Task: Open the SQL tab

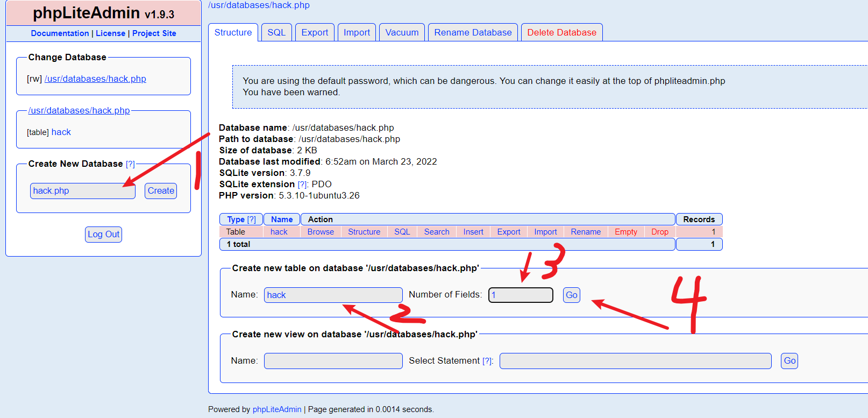Action: pos(276,32)
